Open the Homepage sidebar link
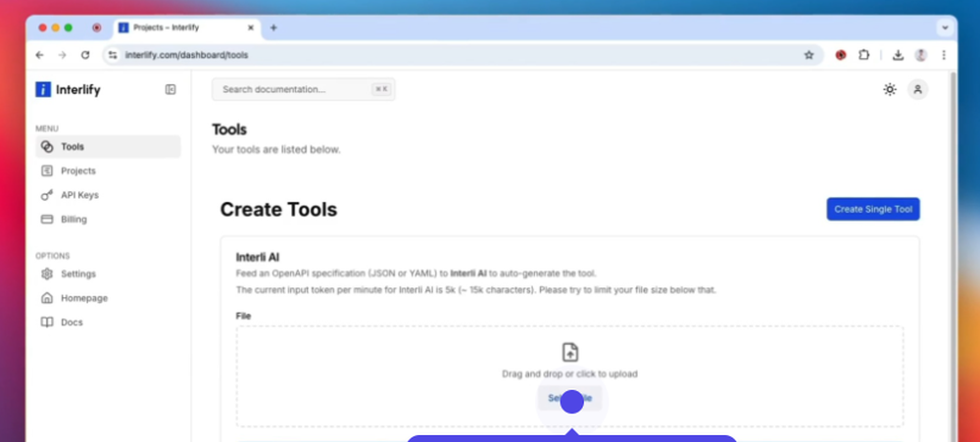 pos(108,298)
